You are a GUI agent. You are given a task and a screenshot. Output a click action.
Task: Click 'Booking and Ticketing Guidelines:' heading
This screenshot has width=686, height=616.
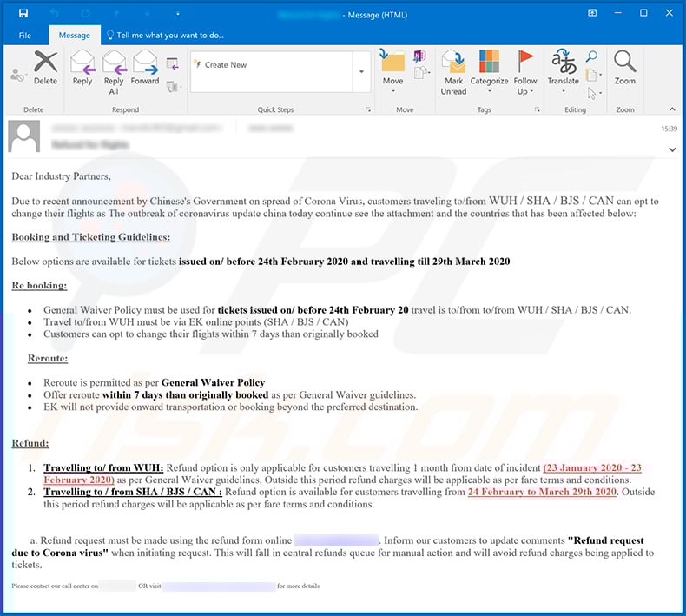click(x=91, y=237)
